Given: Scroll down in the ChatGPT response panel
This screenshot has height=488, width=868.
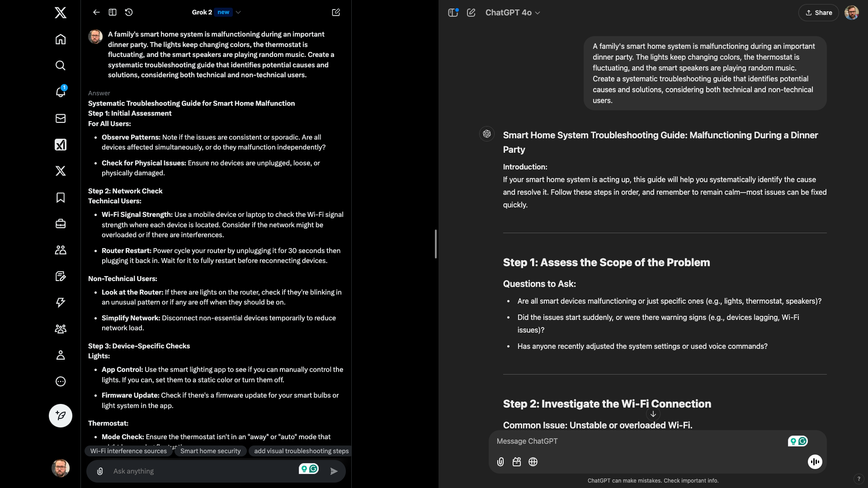Looking at the screenshot, I should click(x=653, y=414).
